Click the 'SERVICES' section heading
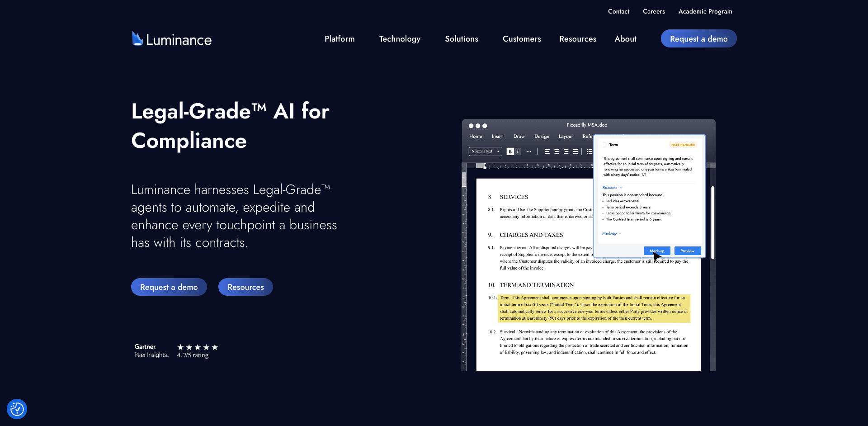 pyautogui.click(x=514, y=197)
